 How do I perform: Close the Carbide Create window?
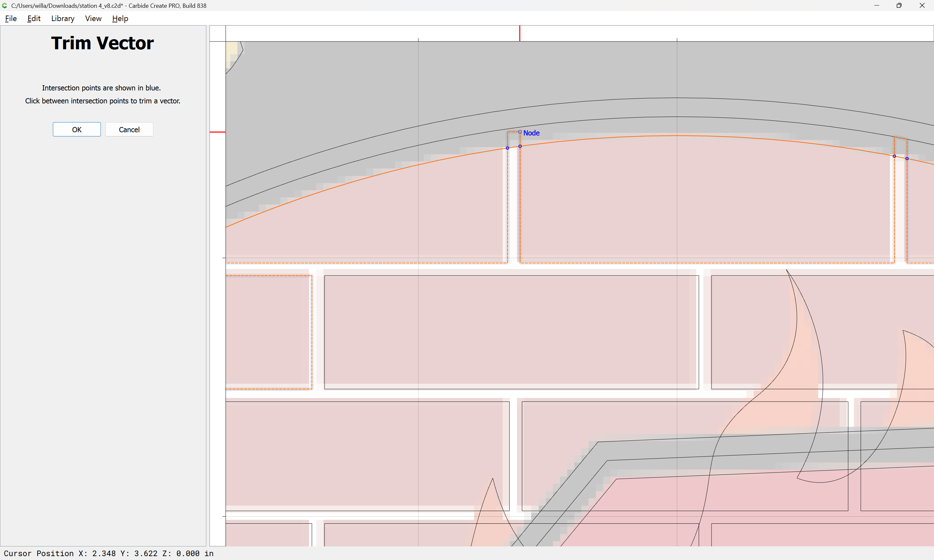[922, 6]
